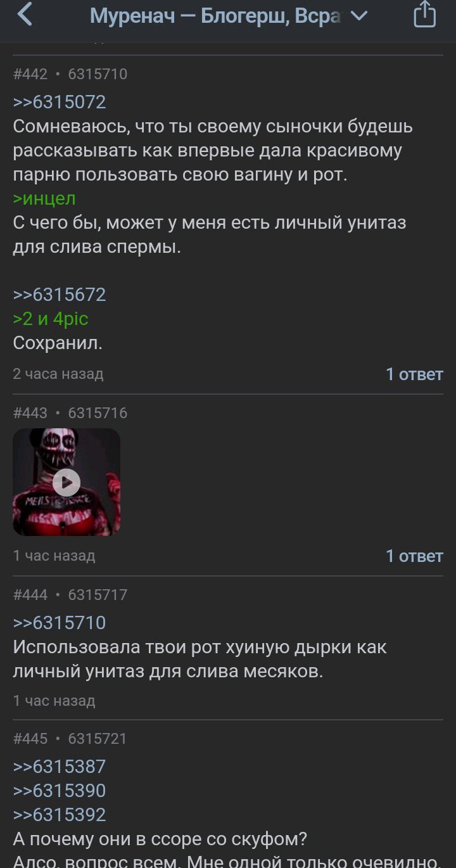Tap the green quote text >инцел

coord(44,199)
